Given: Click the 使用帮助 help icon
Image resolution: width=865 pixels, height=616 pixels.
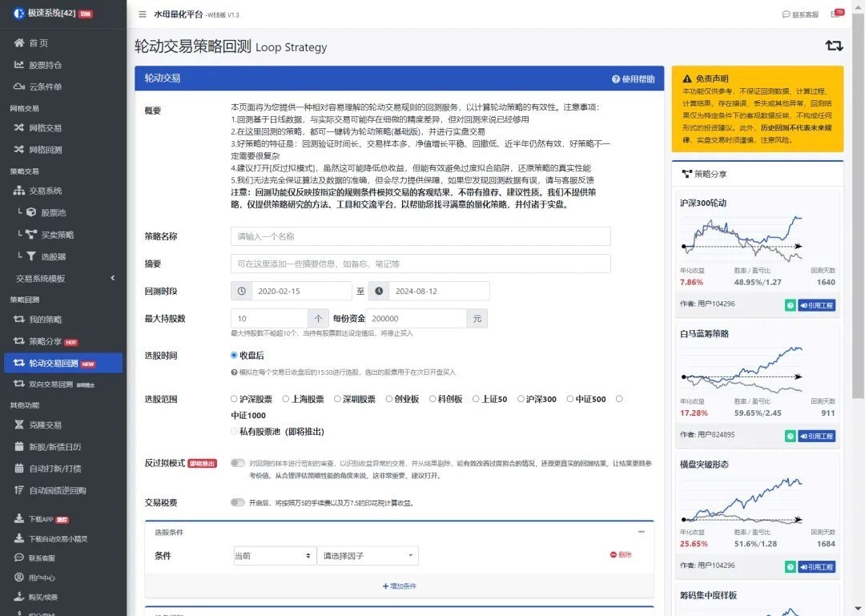Looking at the screenshot, I should [x=616, y=79].
